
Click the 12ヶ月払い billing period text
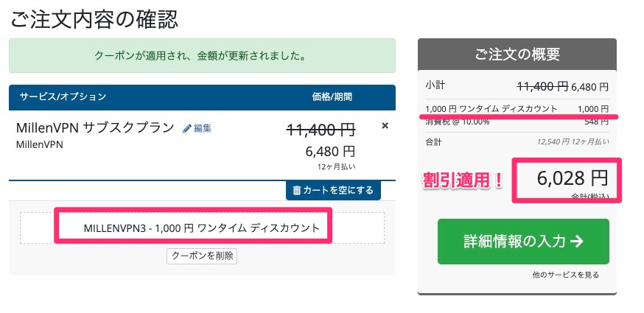pyautogui.click(x=337, y=166)
